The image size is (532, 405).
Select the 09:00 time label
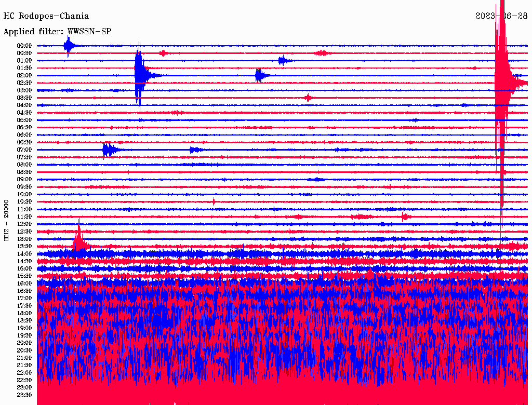tap(24, 180)
